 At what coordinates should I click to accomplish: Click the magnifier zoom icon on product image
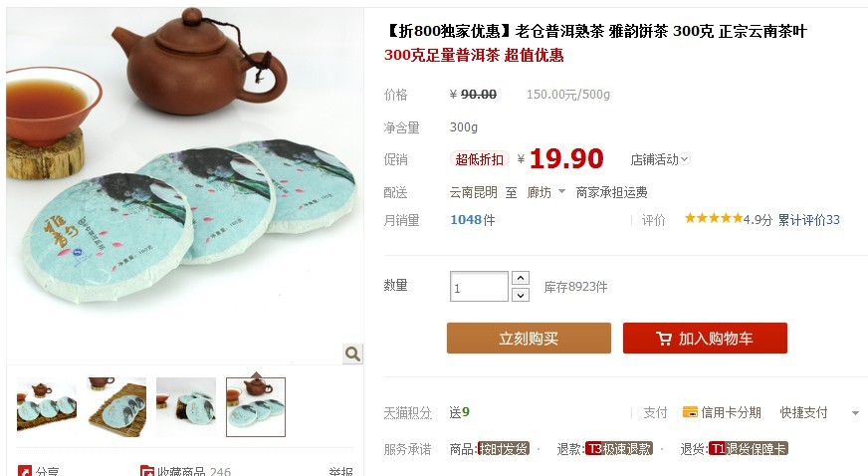click(x=352, y=354)
